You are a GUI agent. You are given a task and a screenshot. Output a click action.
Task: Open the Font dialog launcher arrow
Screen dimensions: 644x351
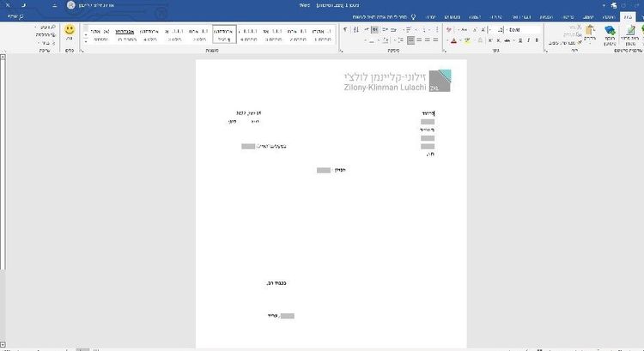tap(445, 51)
